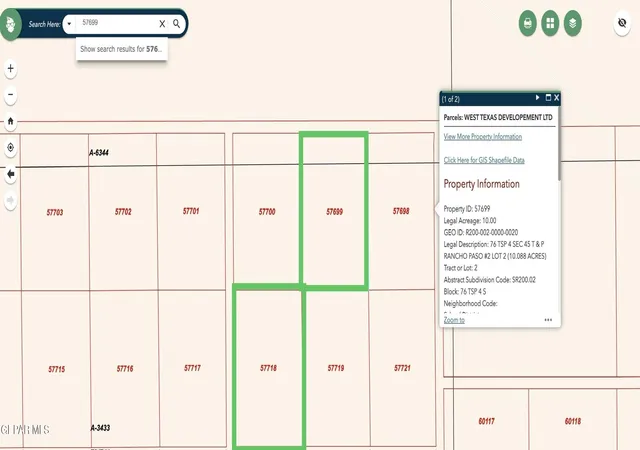Zoom out with the minus button
This screenshot has width=640, height=450.
click(11, 95)
